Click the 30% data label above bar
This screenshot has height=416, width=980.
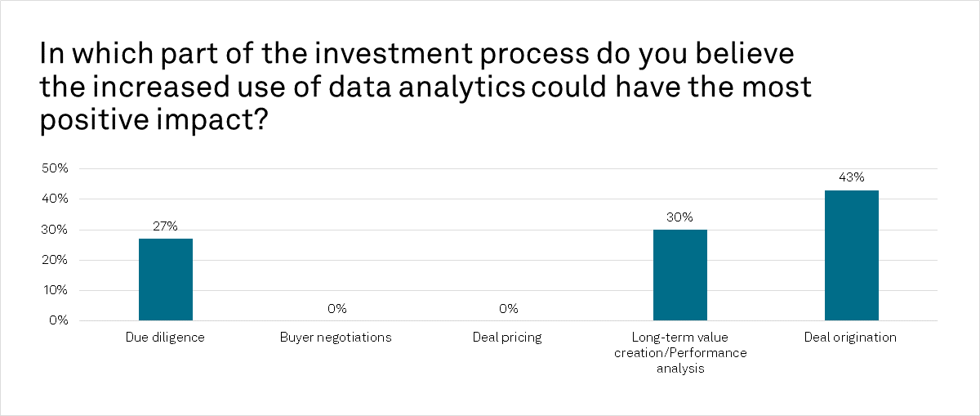tap(680, 217)
